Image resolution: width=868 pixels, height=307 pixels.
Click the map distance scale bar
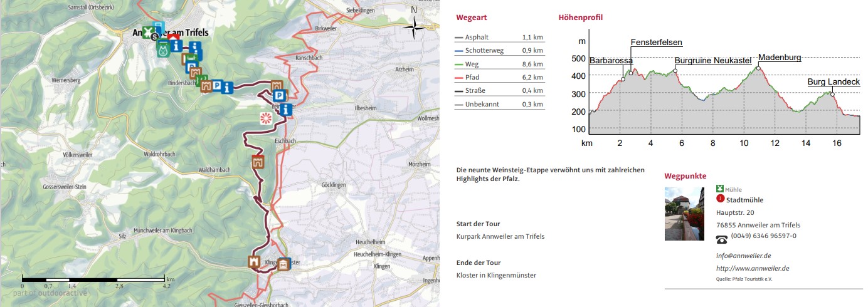point(94,278)
